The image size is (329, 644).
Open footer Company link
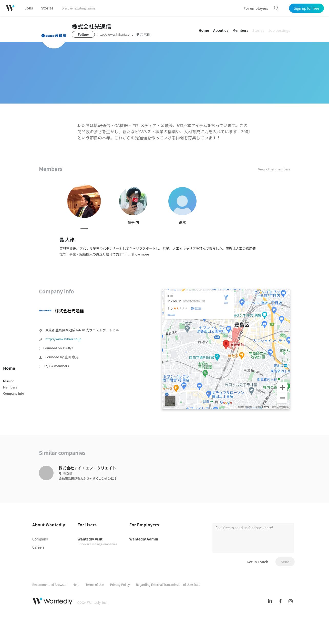[x=40, y=539]
